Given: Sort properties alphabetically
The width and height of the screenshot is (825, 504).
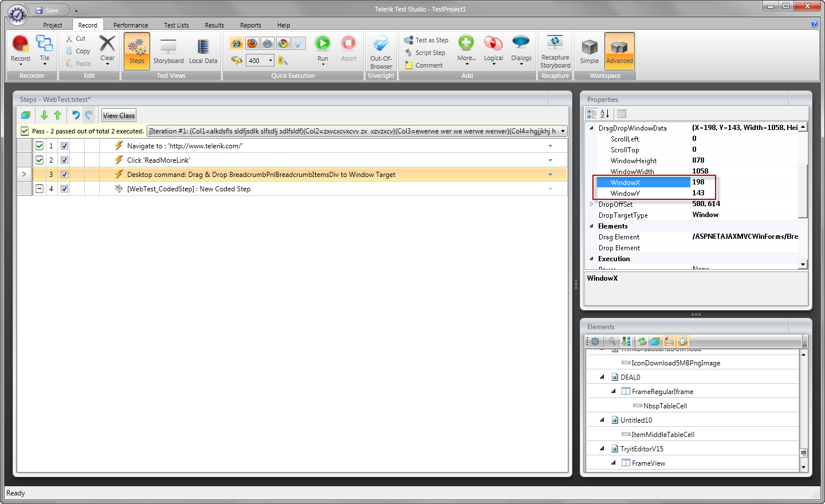Looking at the screenshot, I should (x=604, y=114).
